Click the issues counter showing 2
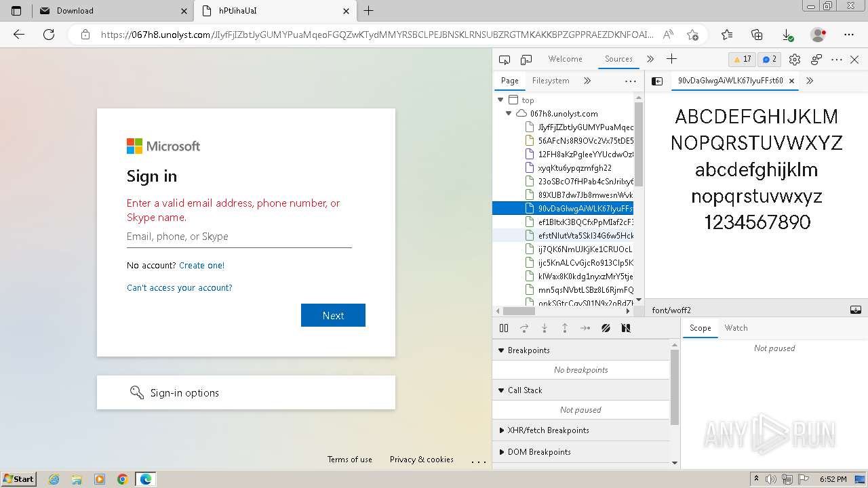 (770, 60)
